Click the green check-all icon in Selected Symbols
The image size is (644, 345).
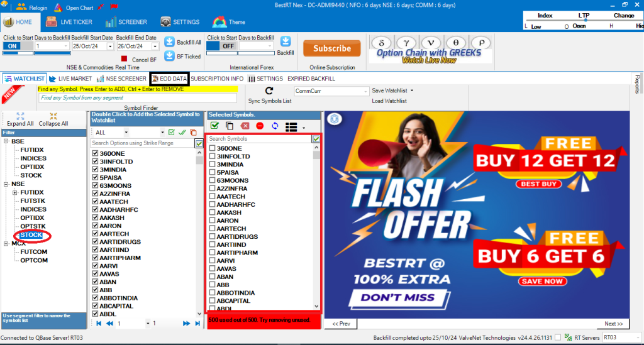214,126
